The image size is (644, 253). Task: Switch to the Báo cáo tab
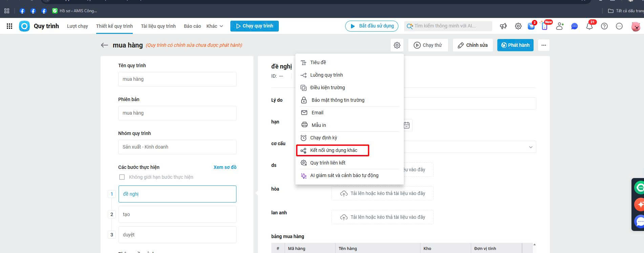192,26
